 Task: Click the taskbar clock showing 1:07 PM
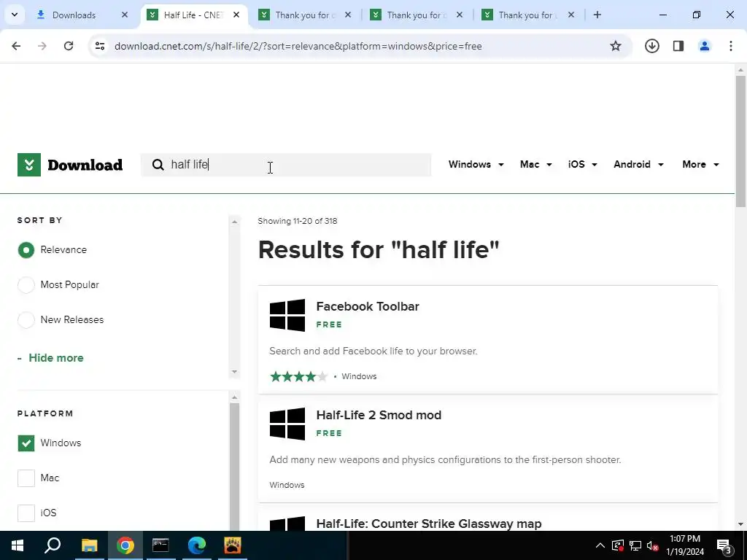(x=684, y=545)
